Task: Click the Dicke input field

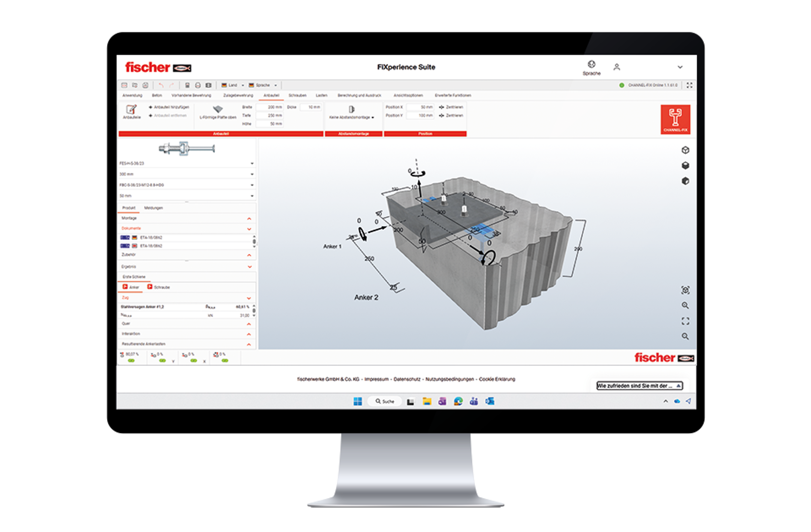Action: click(311, 107)
